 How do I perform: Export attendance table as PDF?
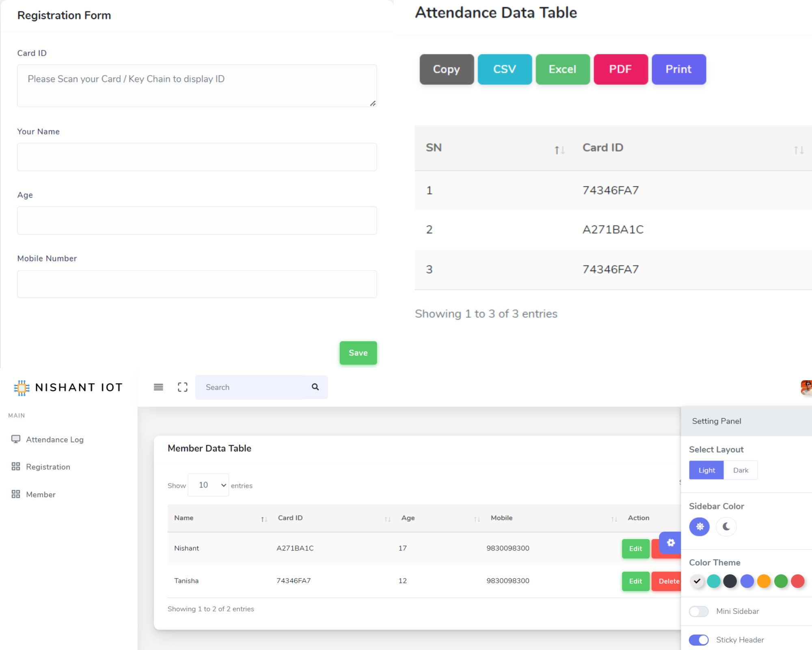pos(620,69)
